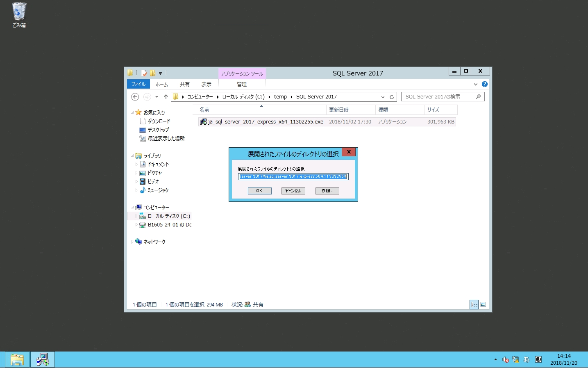Viewport: 588px width, 368px height.
Task: Open the quick access toolbar customize dropdown
Action: (161, 73)
